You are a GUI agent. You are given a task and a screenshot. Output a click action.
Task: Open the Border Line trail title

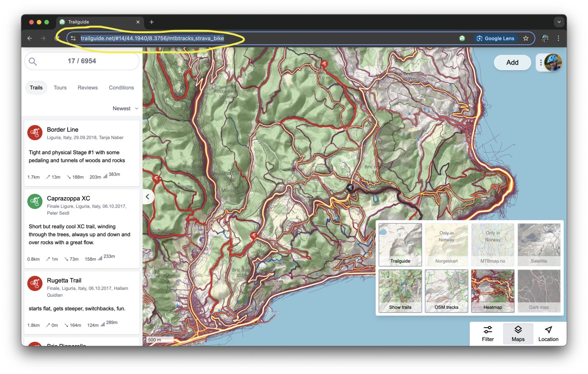(62, 130)
